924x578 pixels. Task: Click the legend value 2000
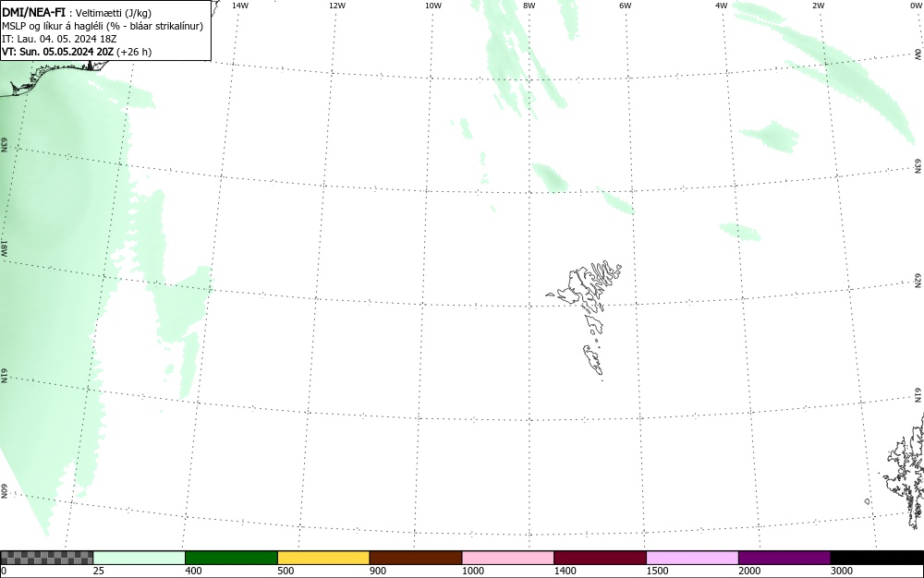pos(749,571)
